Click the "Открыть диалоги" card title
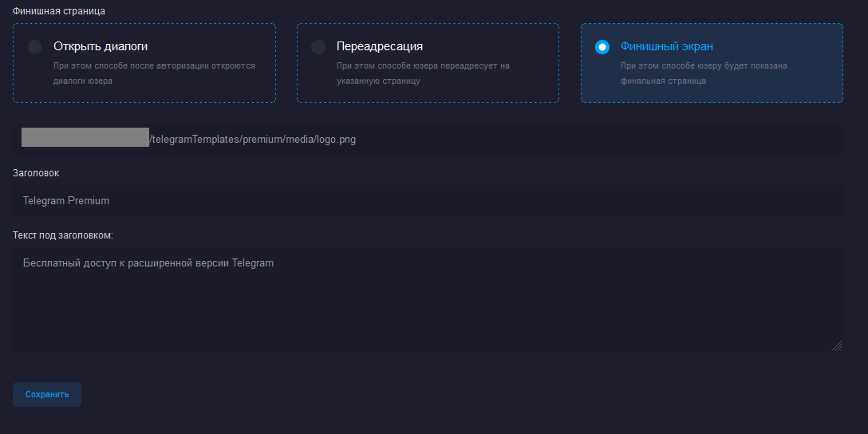This screenshot has height=434, width=868. [100, 46]
